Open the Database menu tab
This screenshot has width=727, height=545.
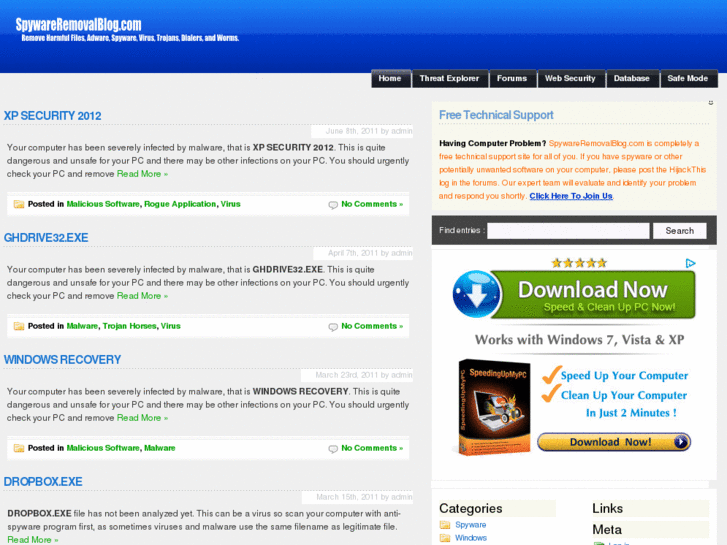(632, 78)
